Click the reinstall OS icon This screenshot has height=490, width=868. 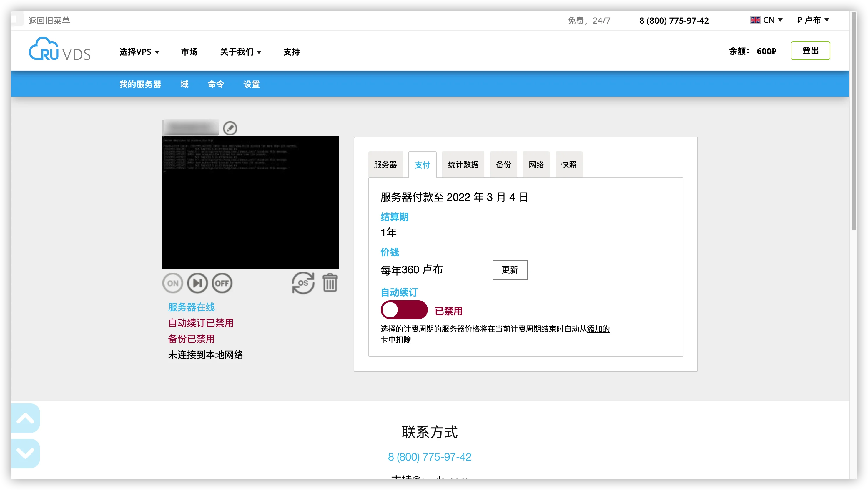coord(303,283)
